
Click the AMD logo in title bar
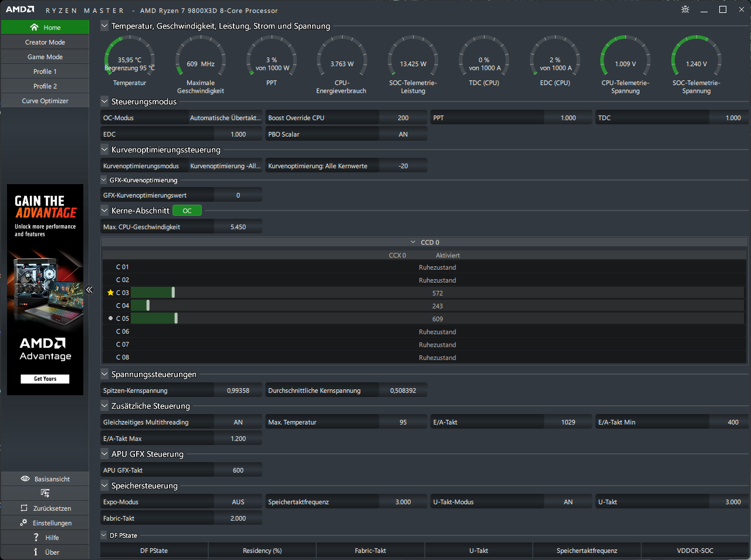(x=20, y=10)
